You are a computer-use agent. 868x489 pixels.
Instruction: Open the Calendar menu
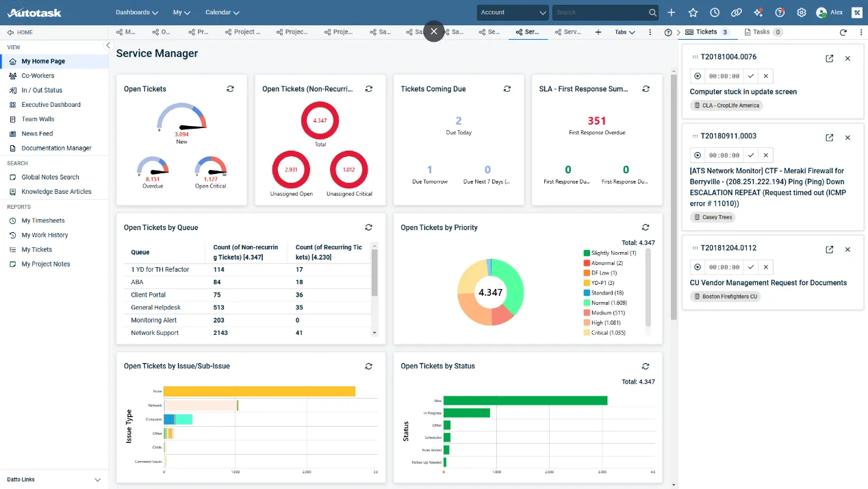click(222, 12)
